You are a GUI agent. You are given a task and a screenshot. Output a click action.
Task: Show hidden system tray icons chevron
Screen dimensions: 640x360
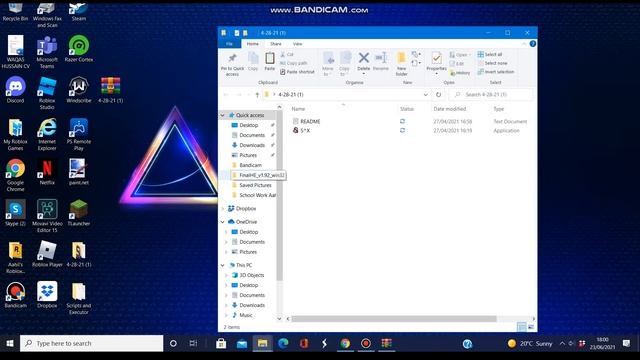click(x=562, y=344)
